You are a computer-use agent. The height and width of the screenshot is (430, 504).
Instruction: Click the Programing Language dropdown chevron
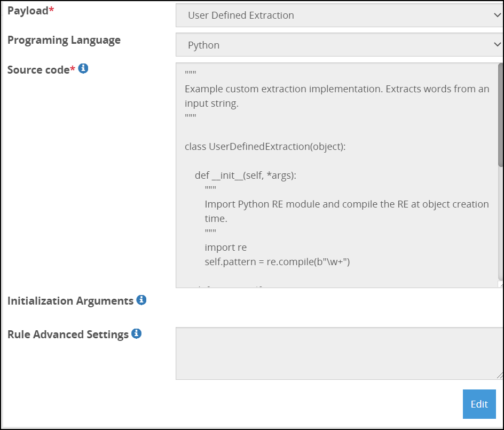click(497, 44)
